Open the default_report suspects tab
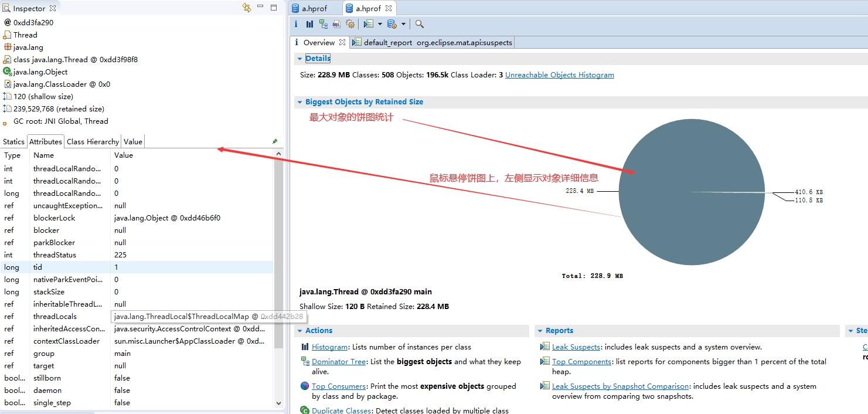Viewport: 868px width, 414px height. [433, 42]
